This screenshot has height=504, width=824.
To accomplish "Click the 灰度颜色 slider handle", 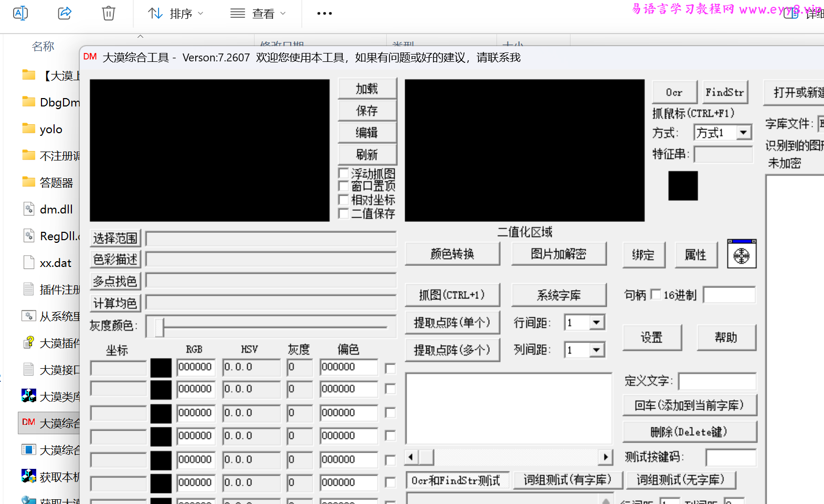I will point(159,327).
